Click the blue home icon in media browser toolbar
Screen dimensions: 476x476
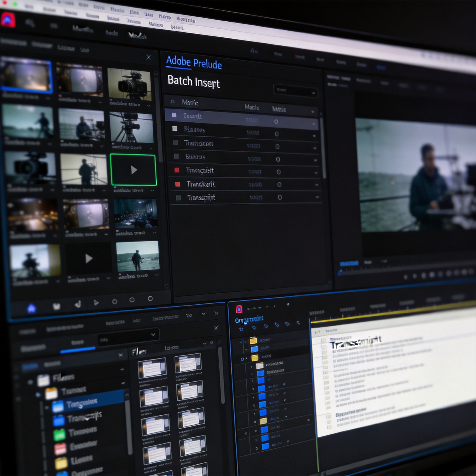(32, 308)
